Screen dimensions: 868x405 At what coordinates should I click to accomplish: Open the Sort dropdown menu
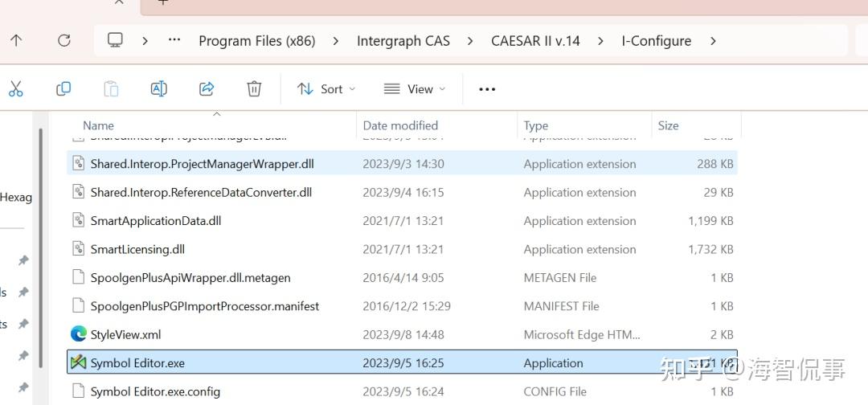[x=325, y=89]
